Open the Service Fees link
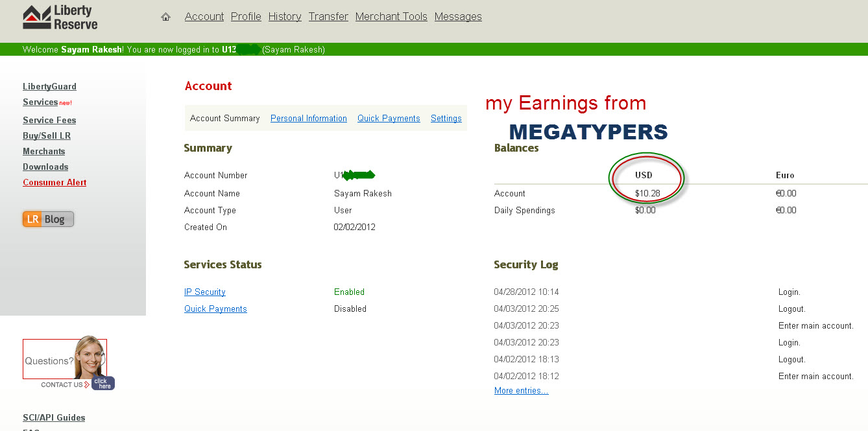Screen dimensions: 868x431 click(x=49, y=120)
